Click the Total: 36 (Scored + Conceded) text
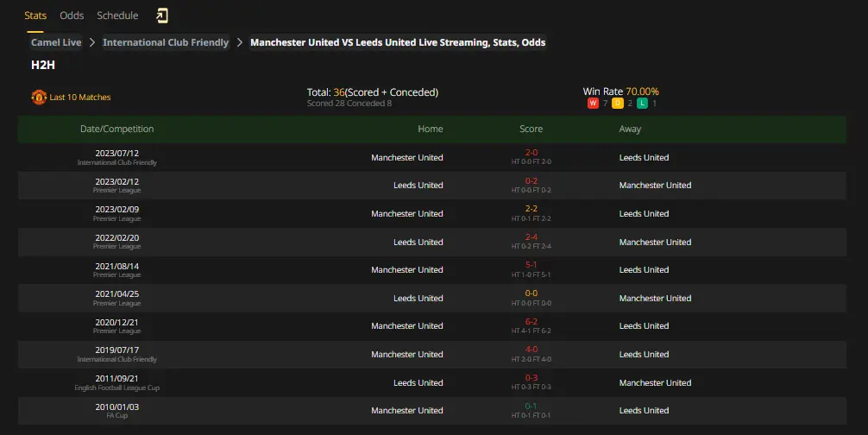The width and height of the screenshot is (868, 435). click(373, 92)
